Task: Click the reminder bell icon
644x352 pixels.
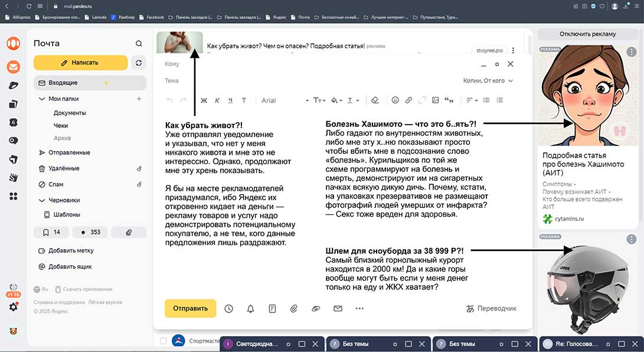Action: (x=250, y=308)
